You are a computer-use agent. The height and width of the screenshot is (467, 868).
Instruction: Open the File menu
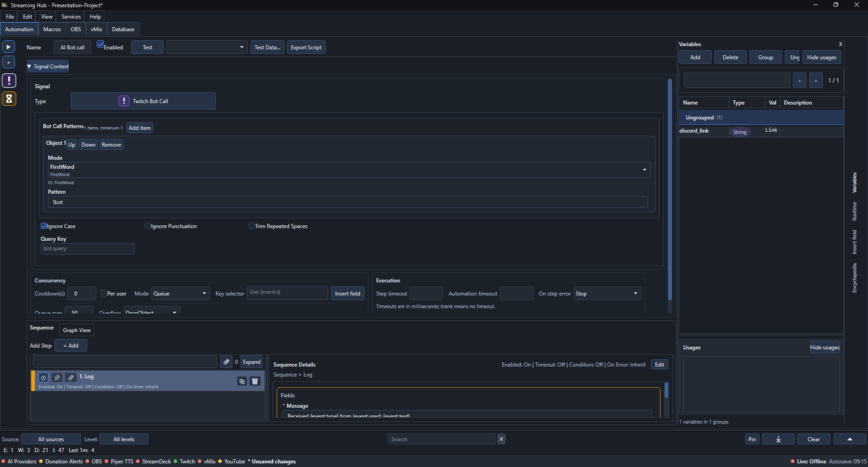pyautogui.click(x=10, y=16)
